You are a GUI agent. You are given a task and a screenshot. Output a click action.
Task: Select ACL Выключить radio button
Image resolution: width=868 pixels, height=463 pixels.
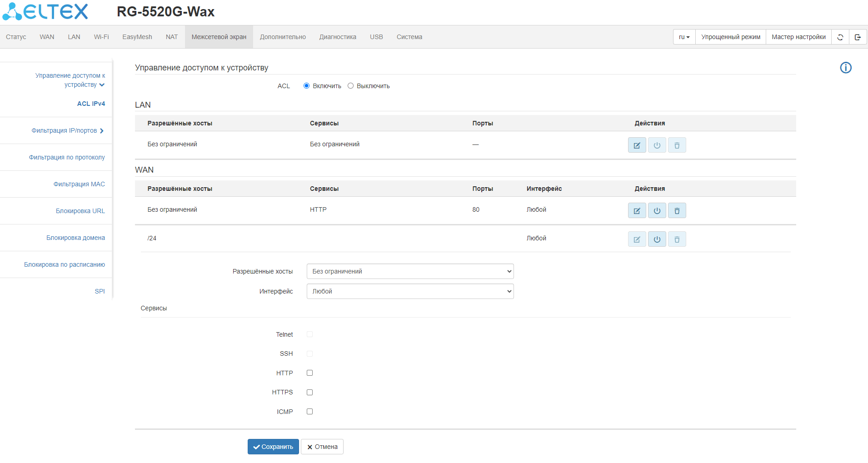click(x=350, y=86)
